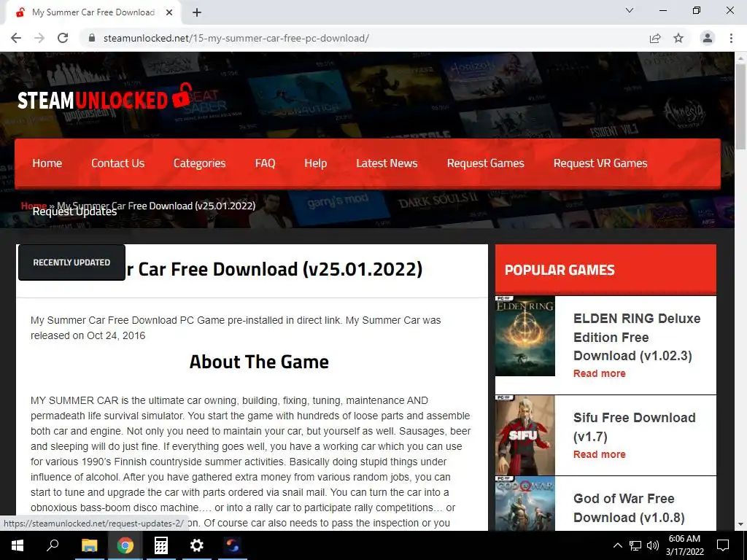The height and width of the screenshot is (560, 747).
Task: Open Settings gear from the taskbar
Action: point(196,545)
